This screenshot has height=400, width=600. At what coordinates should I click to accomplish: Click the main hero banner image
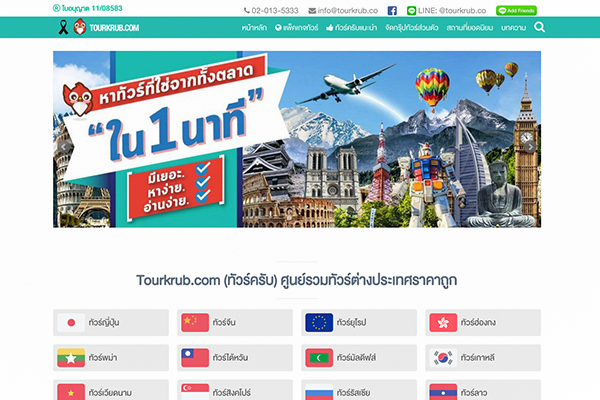297,139
